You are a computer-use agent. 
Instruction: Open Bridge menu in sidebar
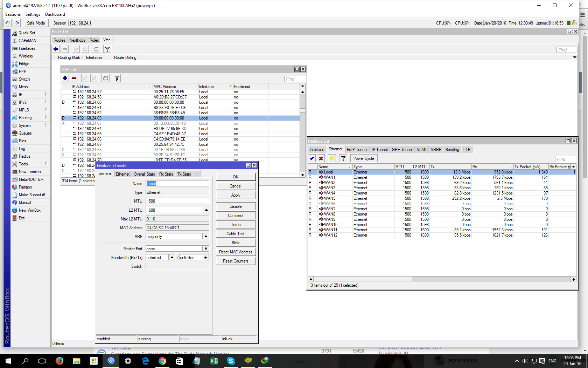[24, 64]
